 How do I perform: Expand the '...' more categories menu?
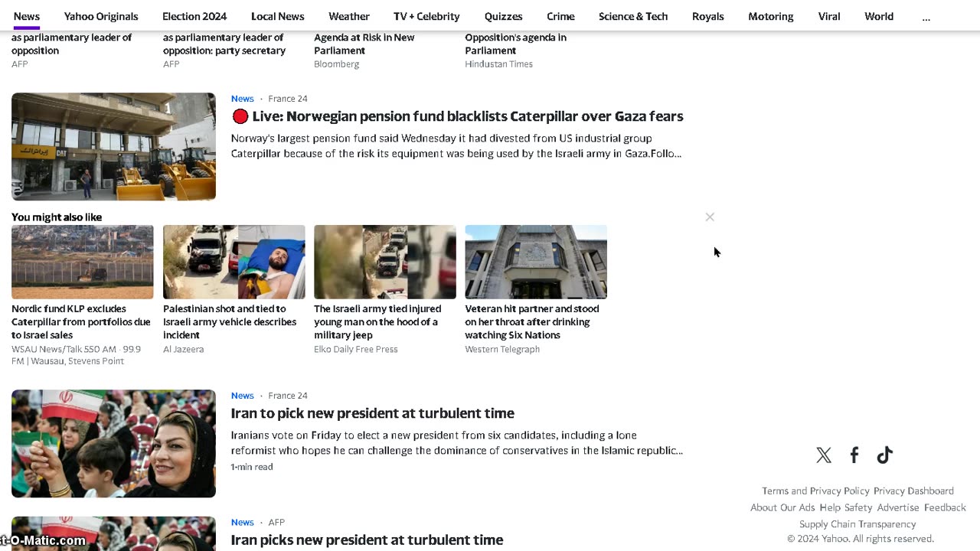pos(926,16)
